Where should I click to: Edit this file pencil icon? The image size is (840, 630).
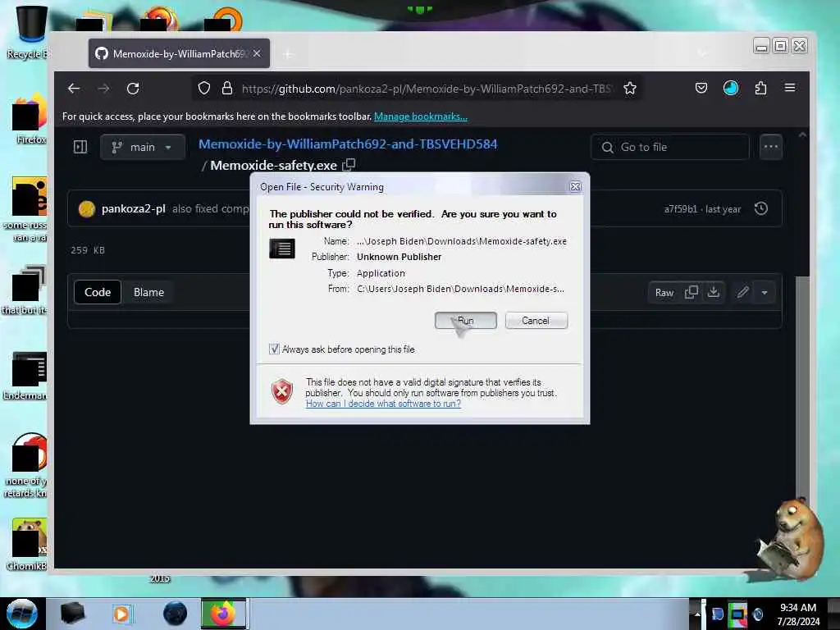742,293
